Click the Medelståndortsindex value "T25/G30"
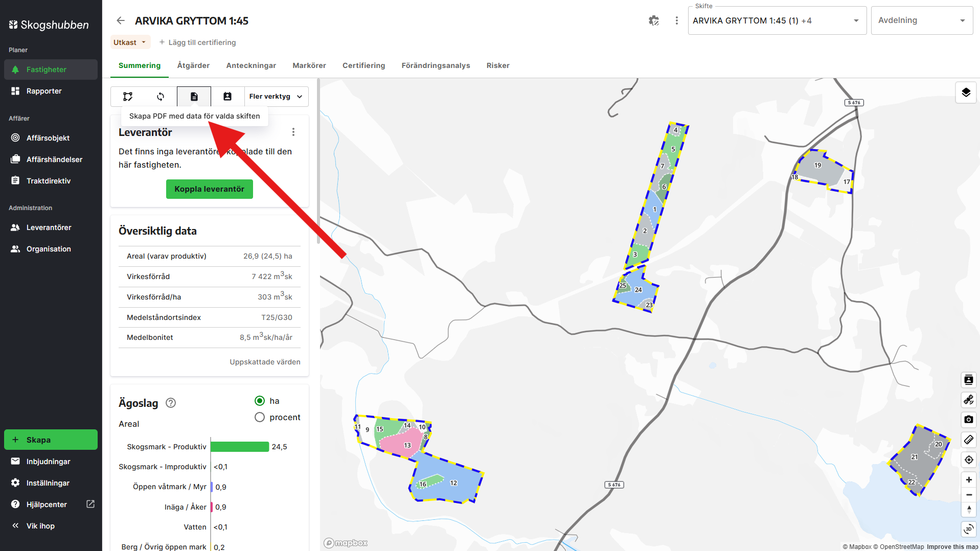This screenshot has width=980, height=551. (x=277, y=317)
